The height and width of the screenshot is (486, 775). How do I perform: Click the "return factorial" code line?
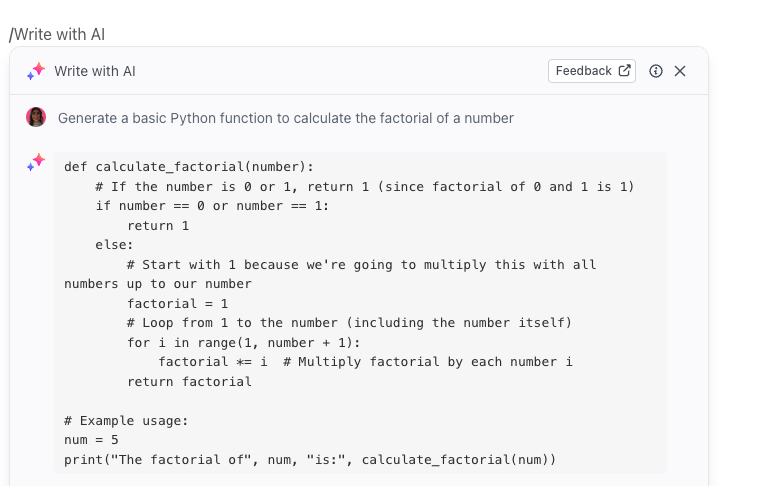coord(189,382)
